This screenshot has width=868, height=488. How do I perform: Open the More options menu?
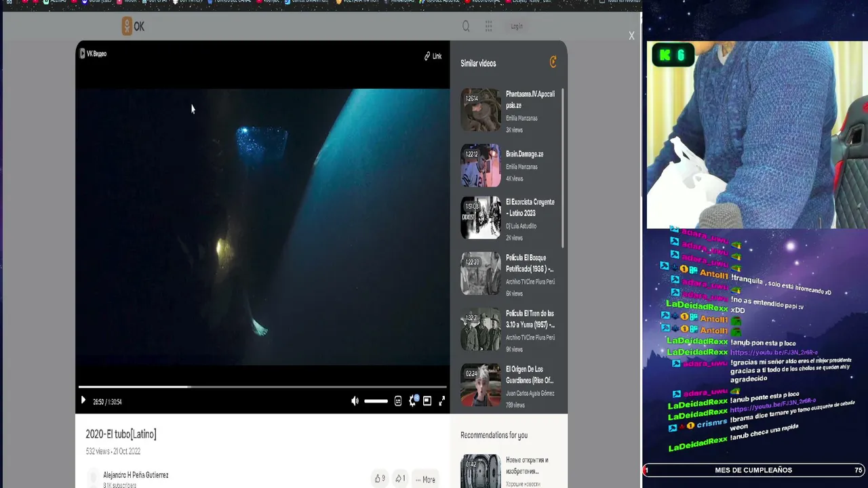click(425, 479)
